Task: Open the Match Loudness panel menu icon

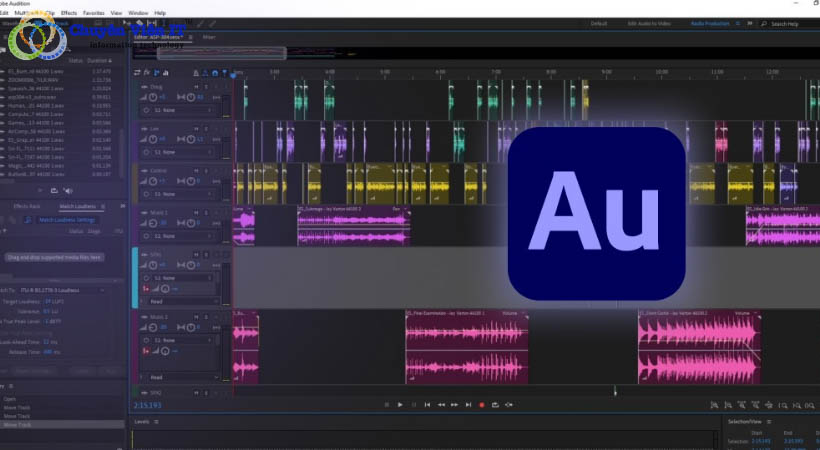Action: pos(103,206)
